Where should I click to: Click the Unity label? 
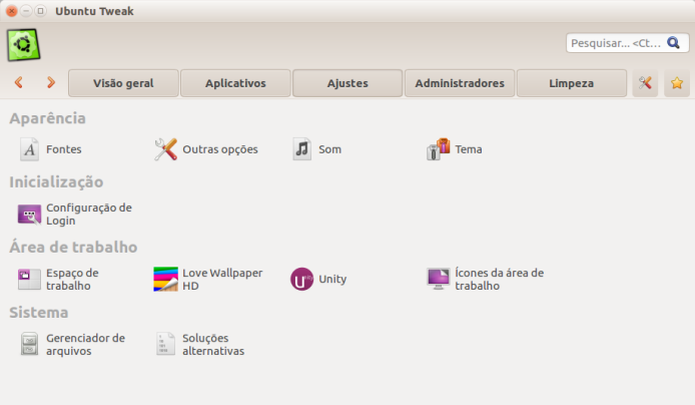332,279
